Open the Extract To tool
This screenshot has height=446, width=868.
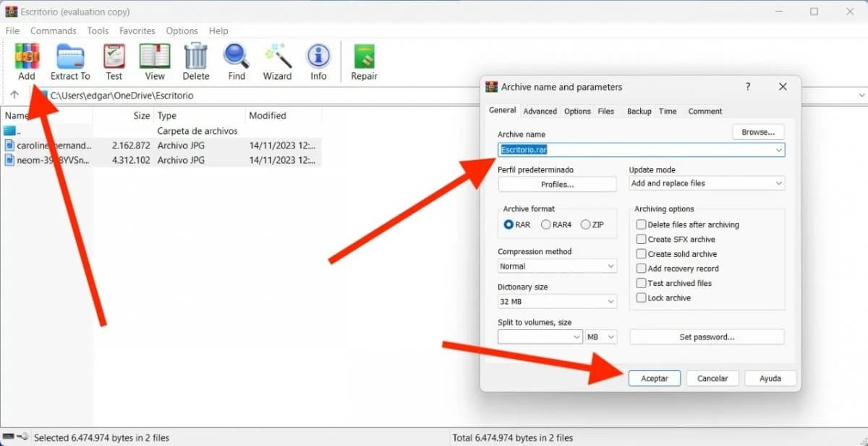(x=70, y=62)
